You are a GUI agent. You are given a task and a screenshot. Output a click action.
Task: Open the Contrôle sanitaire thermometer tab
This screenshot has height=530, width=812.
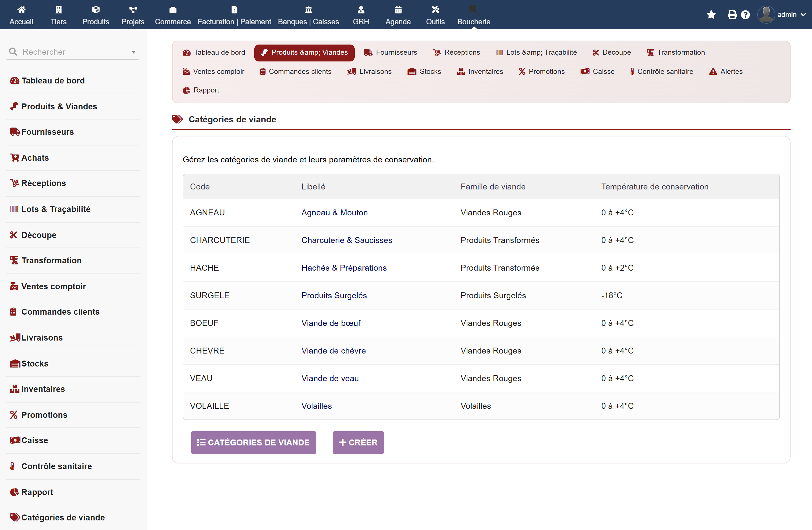[x=662, y=71]
